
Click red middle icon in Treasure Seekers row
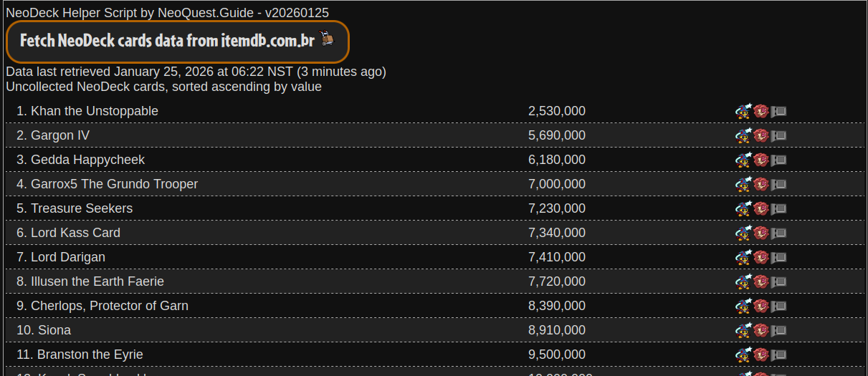[761, 208]
